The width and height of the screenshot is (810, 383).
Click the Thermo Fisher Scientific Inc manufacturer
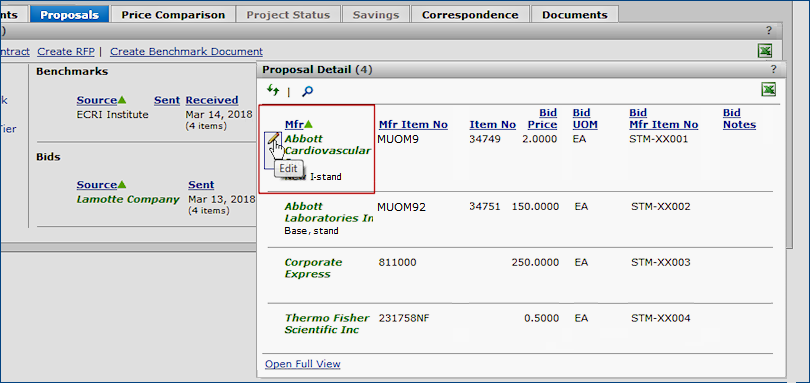[x=326, y=324]
